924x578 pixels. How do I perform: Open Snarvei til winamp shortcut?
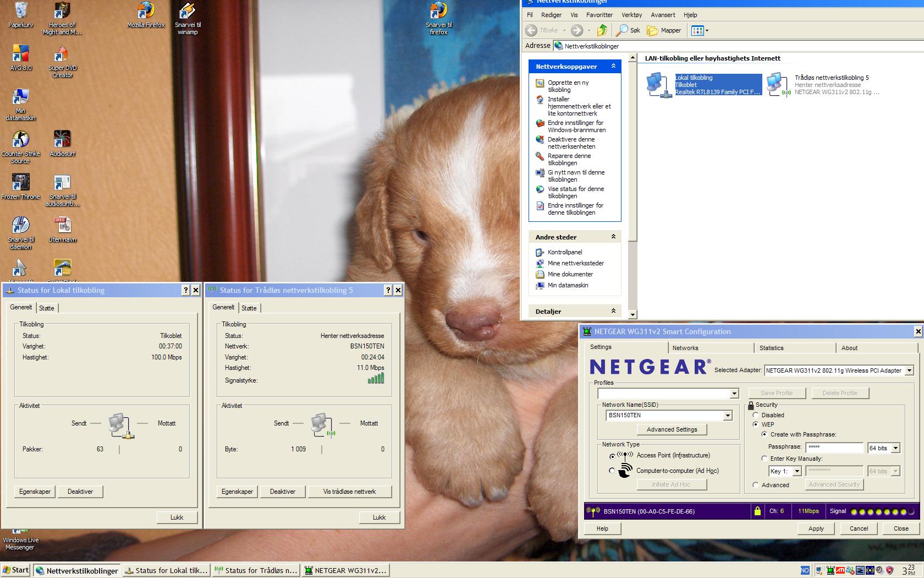(x=188, y=18)
